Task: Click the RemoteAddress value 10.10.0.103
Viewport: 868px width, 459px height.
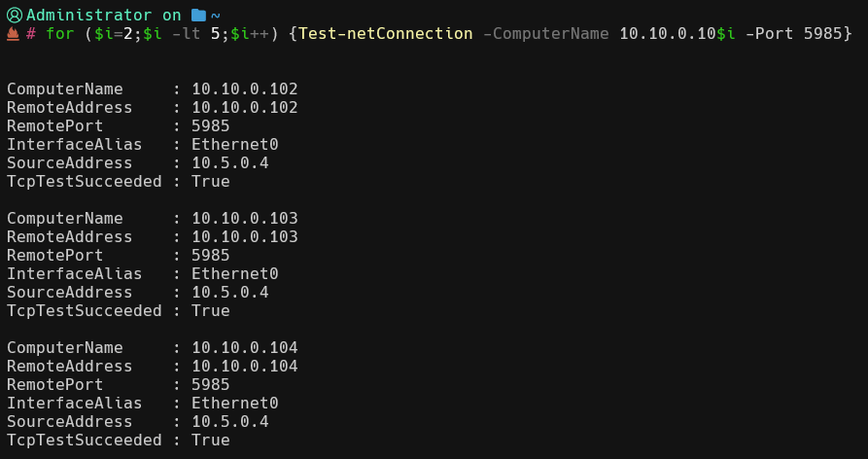Action: coord(244,237)
